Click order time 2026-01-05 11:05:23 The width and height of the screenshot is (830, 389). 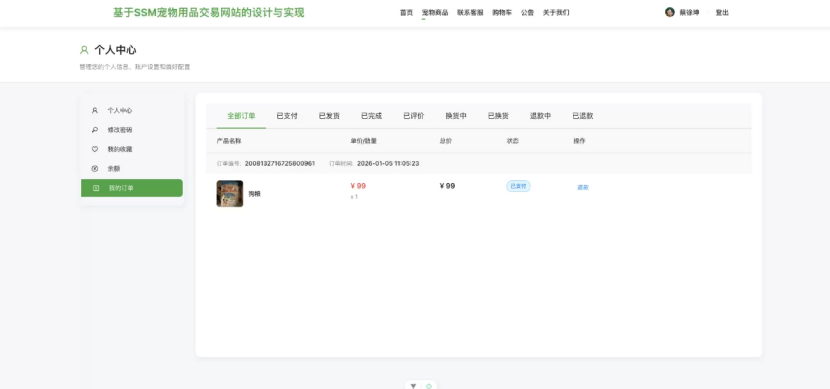click(x=388, y=164)
